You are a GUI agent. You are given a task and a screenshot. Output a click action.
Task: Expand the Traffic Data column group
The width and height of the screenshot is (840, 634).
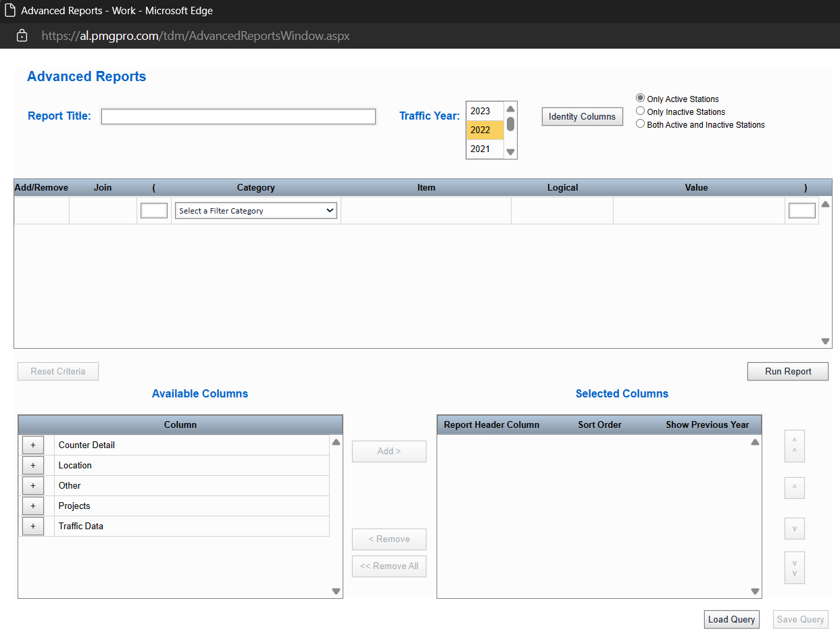[x=33, y=526]
